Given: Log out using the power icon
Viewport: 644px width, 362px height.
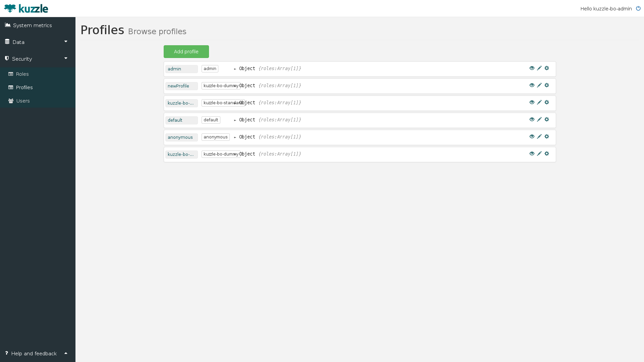Looking at the screenshot, I should [638, 8].
